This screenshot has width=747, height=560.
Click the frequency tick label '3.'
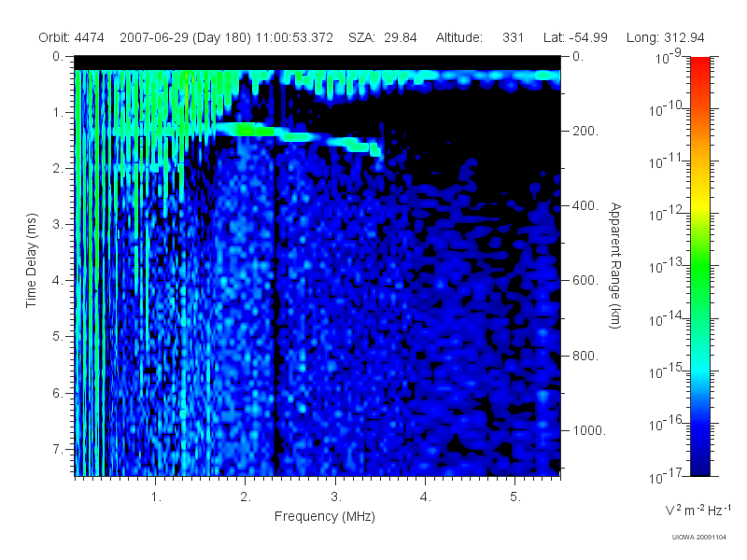tap(336, 497)
